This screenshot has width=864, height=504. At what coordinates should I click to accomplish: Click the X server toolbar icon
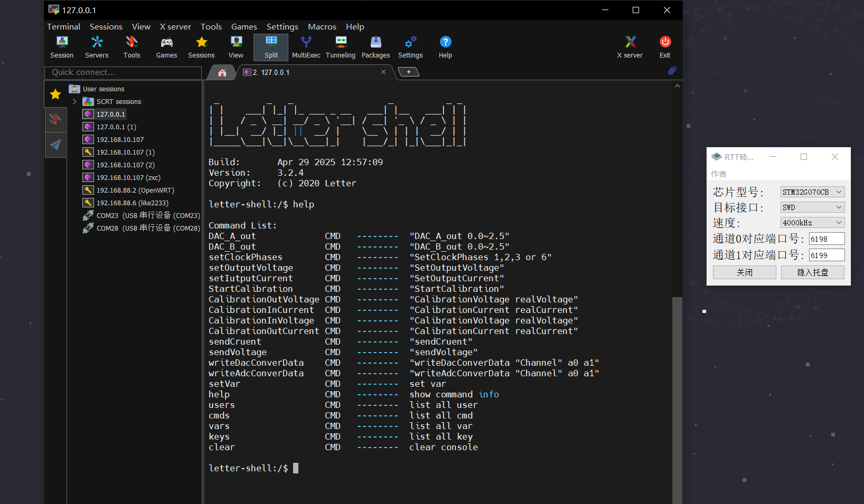[x=630, y=47]
